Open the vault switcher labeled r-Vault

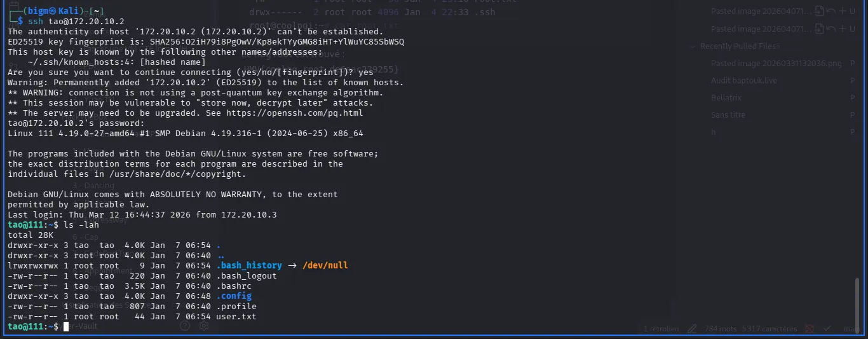pos(80,326)
